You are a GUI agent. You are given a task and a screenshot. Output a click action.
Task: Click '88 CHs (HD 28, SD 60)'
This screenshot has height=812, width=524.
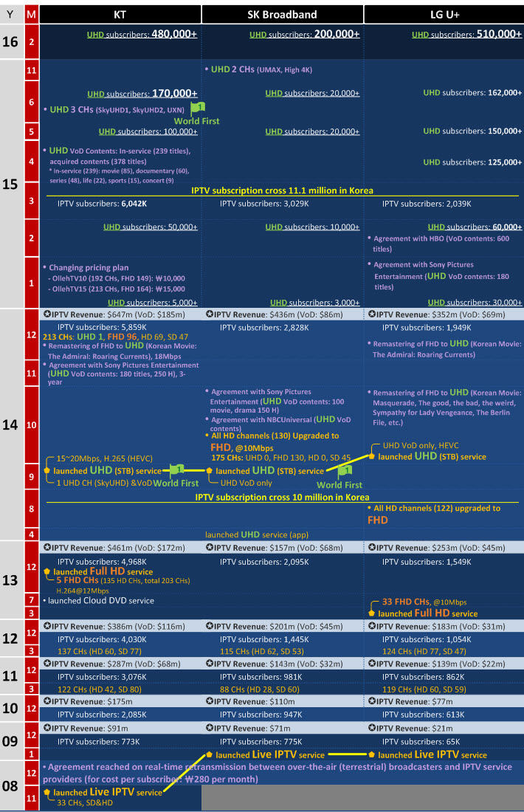point(259,689)
